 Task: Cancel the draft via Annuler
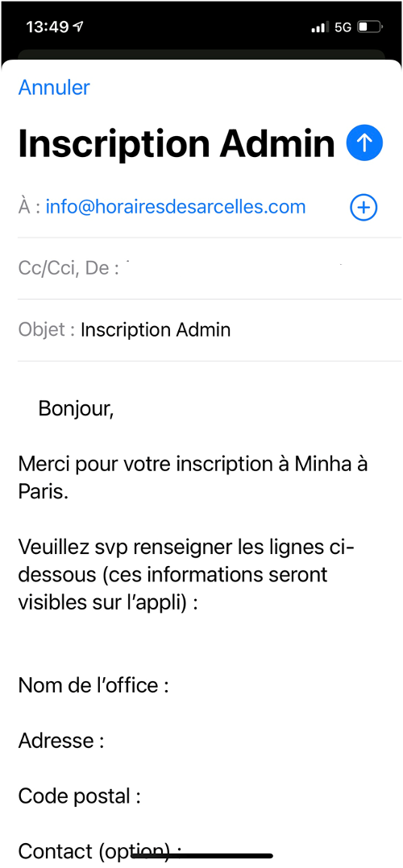click(x=54, y=88)
